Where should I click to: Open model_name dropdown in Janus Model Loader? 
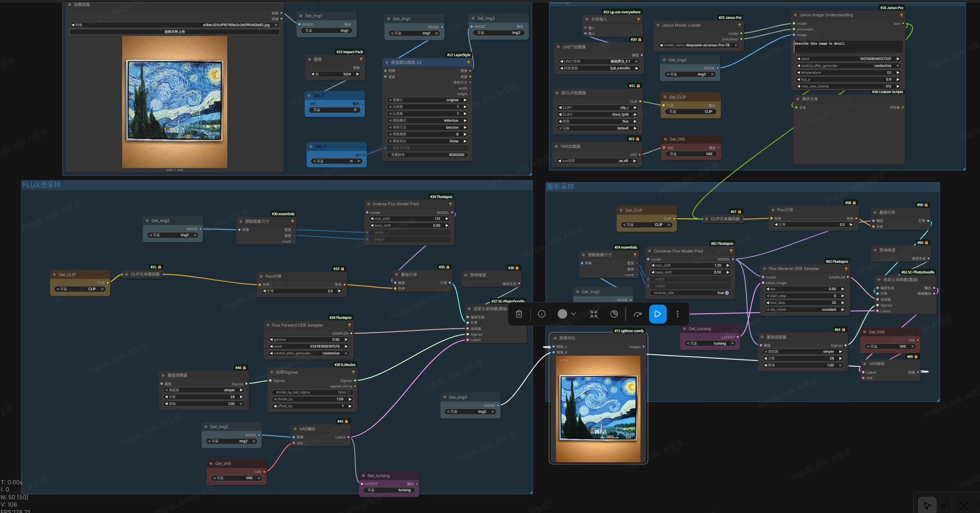[x=699, y=45]
